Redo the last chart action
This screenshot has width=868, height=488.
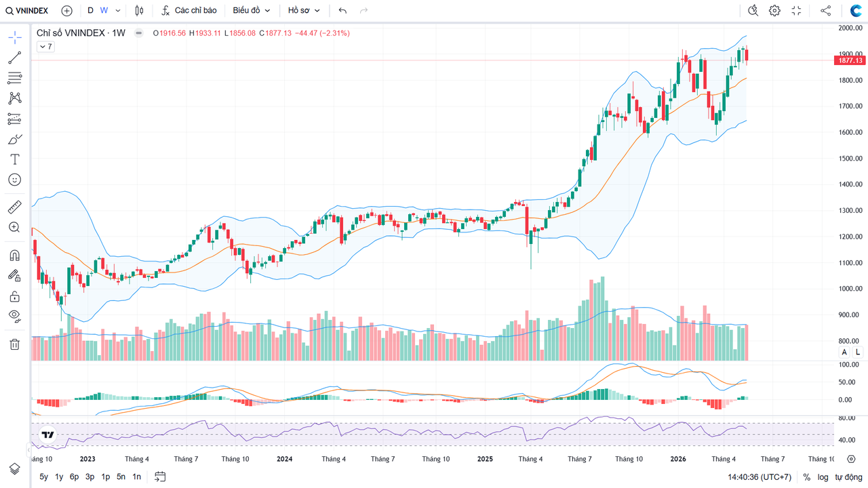[364, 11]
